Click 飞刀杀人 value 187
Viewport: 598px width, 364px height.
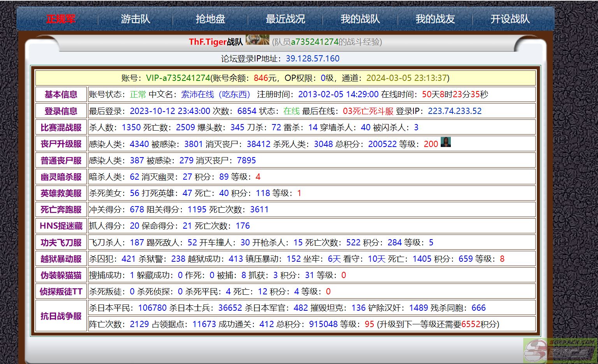click(137, 243)
